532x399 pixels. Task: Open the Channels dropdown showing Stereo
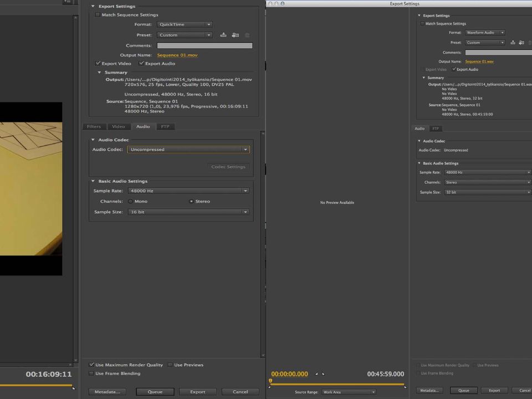(488, 182)
